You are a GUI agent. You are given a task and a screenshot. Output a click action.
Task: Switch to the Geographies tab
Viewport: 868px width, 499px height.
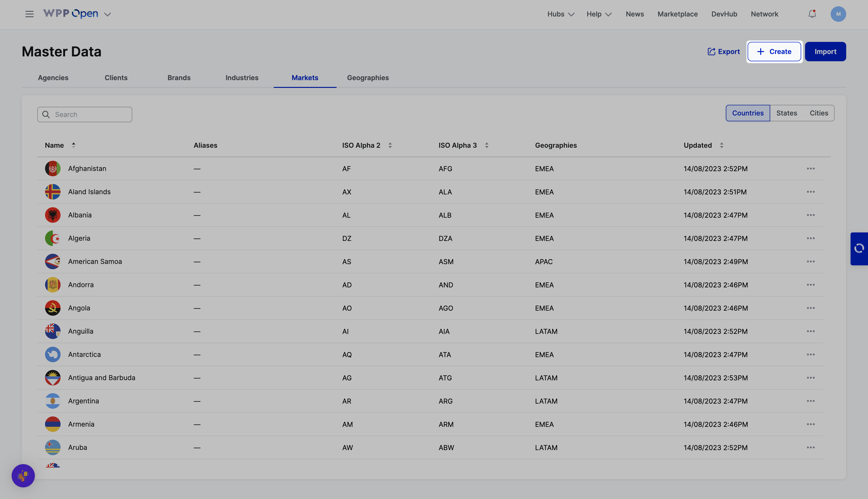coord(367,78)
